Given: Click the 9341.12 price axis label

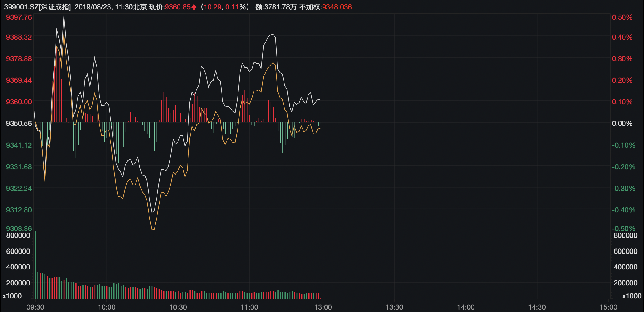Looking at the screenshot, I should (x=19, y=145).
